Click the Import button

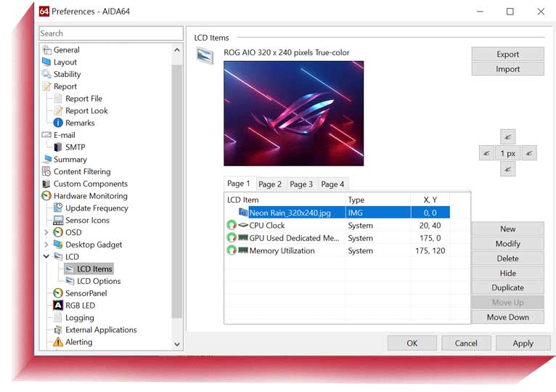click(507, 69)
